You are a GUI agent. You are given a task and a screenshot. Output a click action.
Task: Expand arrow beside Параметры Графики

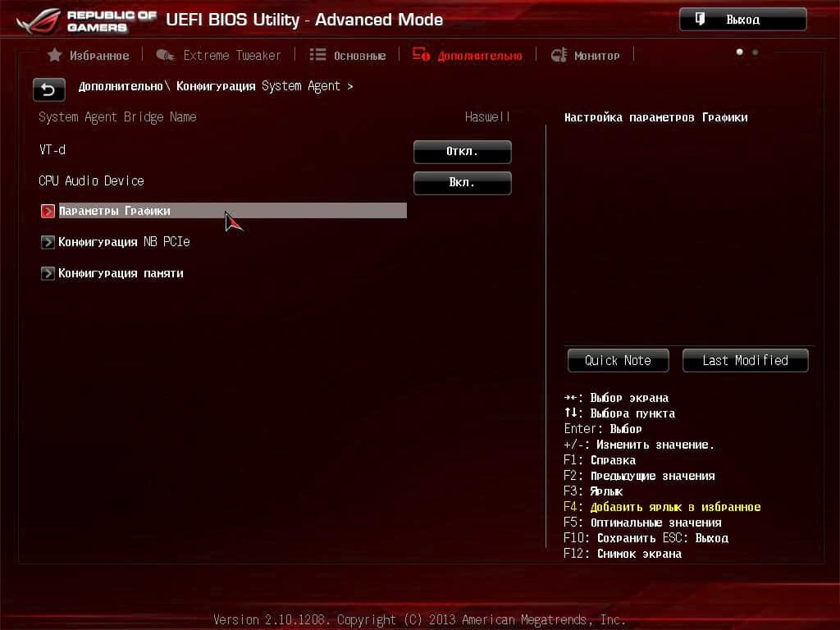click(48, 211)
